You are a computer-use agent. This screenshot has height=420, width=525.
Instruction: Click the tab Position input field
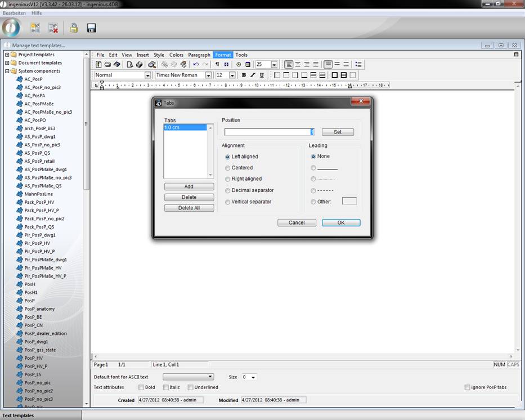click(268, 132)
